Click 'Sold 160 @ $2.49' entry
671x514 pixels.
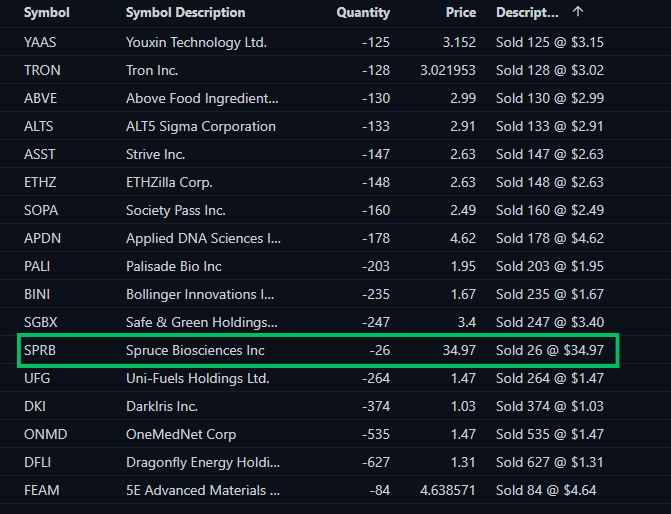(549, 210)
